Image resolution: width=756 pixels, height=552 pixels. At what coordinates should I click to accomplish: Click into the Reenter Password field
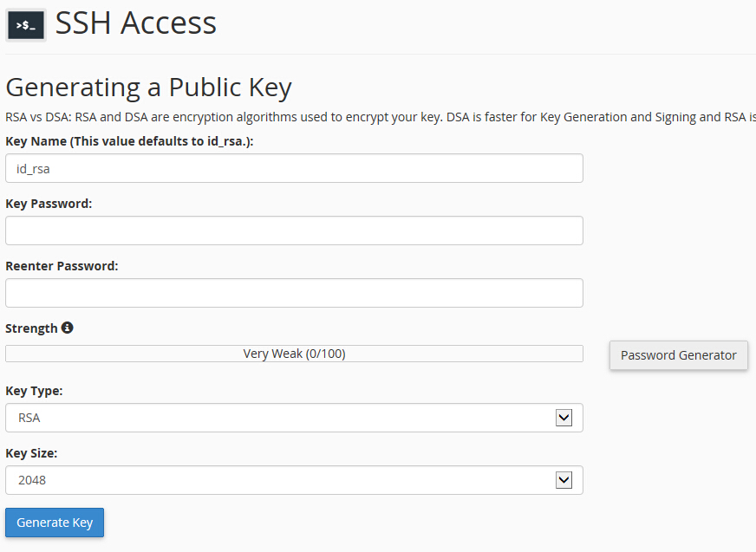294,293
